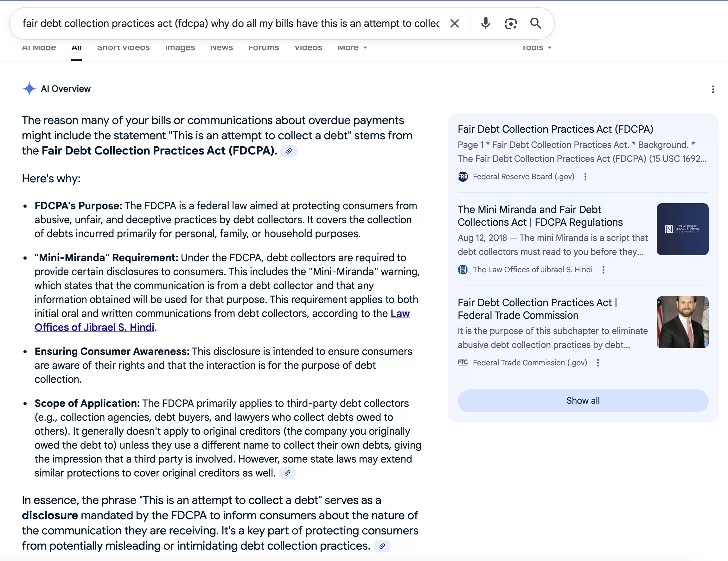Viewport: 728px width, 561px height.
Task: Open the Law Offices of Jibrael S. Hindi link
Action: point(222,320)
